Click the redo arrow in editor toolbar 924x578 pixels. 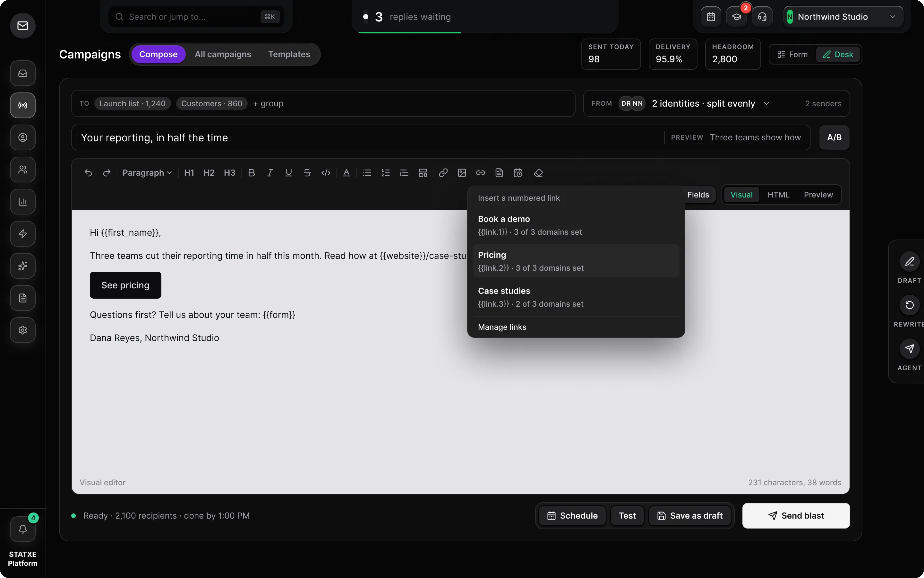tap(107, 173)
